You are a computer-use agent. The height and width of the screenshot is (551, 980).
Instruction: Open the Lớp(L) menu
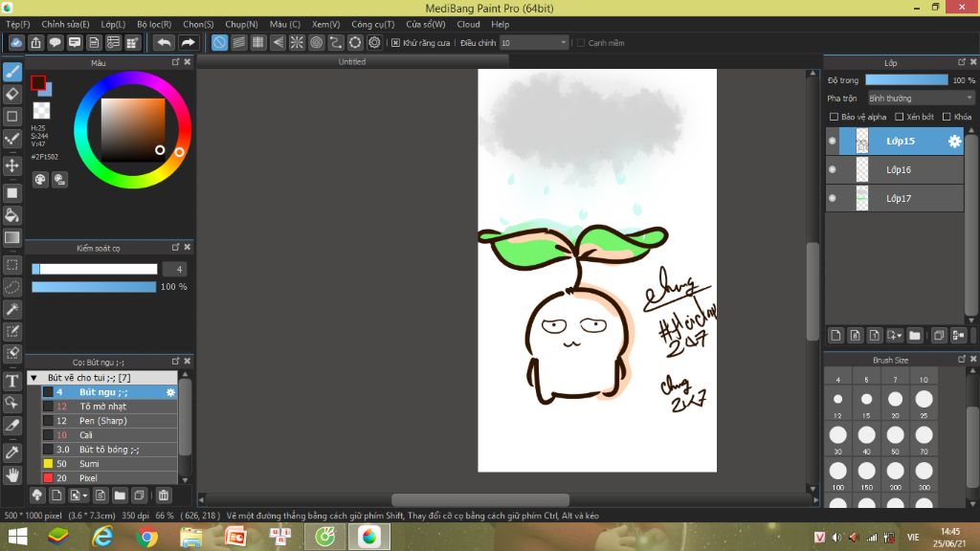[x=113, y=24]
